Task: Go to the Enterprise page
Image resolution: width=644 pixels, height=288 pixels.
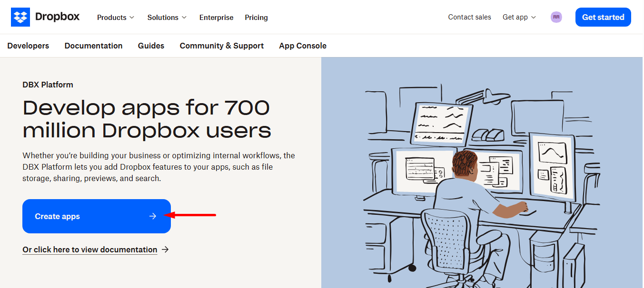Action: (x=216, y=18)
